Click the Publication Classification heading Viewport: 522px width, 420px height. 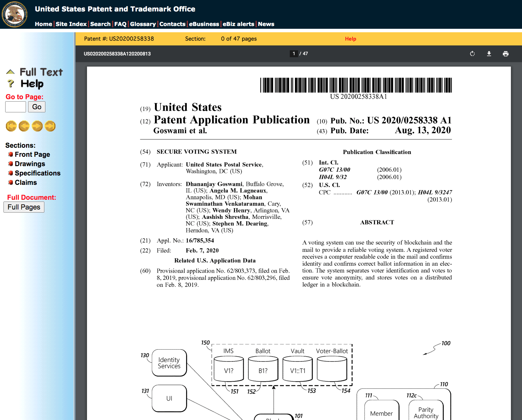[377, 152]
